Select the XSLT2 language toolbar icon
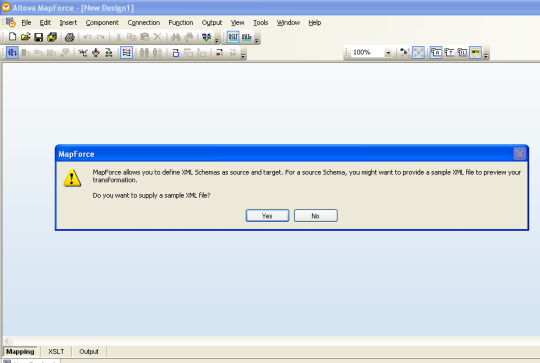The width and height of the screenshot is (540, 363). (247, 37)
